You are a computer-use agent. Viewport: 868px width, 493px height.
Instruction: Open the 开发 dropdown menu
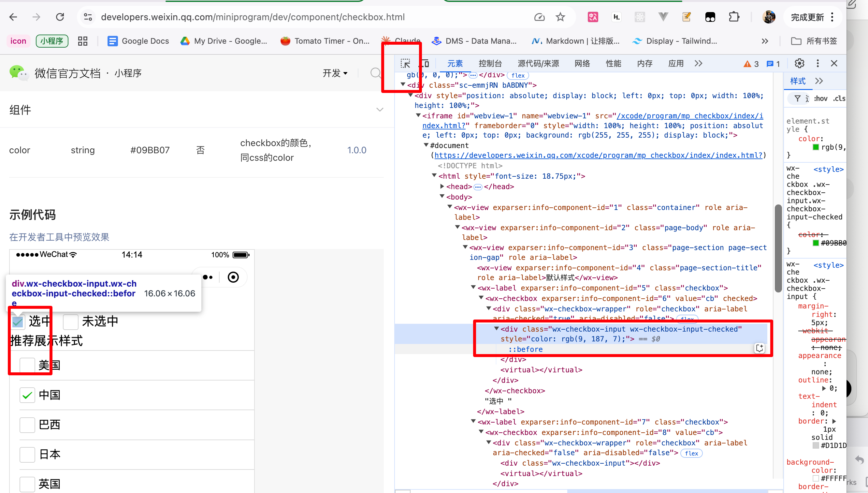pos(335,73)
